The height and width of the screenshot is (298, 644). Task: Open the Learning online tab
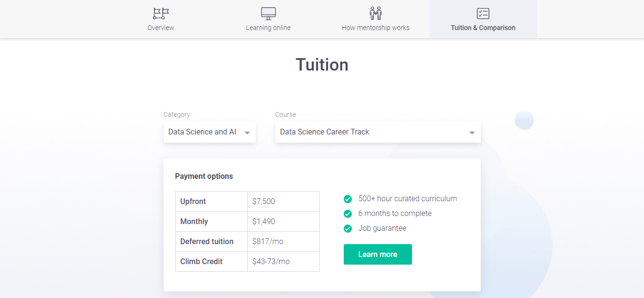click(268, 28)
